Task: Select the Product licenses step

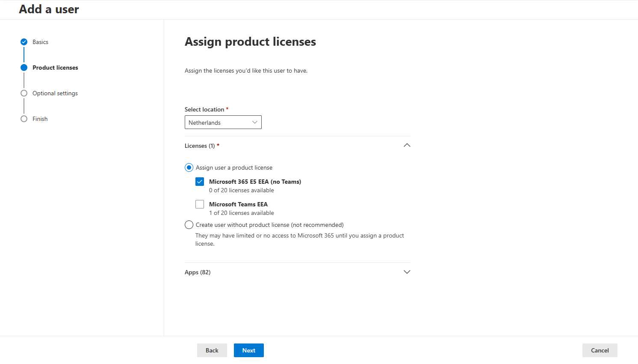Action: click(55, 68)
